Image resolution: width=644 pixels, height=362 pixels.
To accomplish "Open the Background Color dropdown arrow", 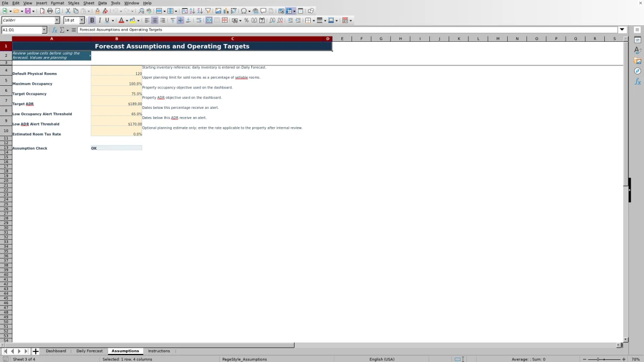I will 138,20.
